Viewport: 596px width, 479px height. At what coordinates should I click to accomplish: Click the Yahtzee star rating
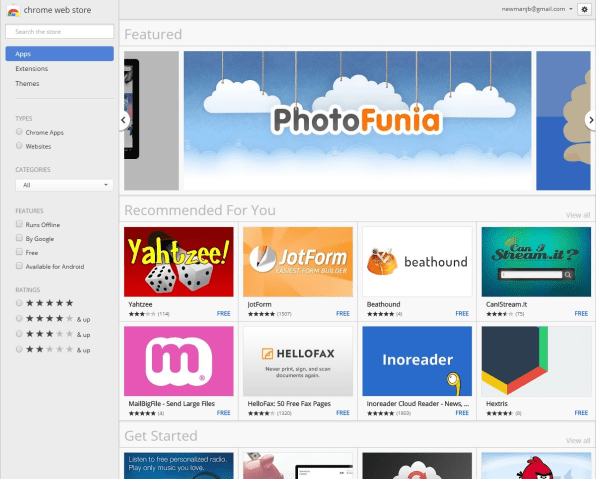tap(142, 314)
